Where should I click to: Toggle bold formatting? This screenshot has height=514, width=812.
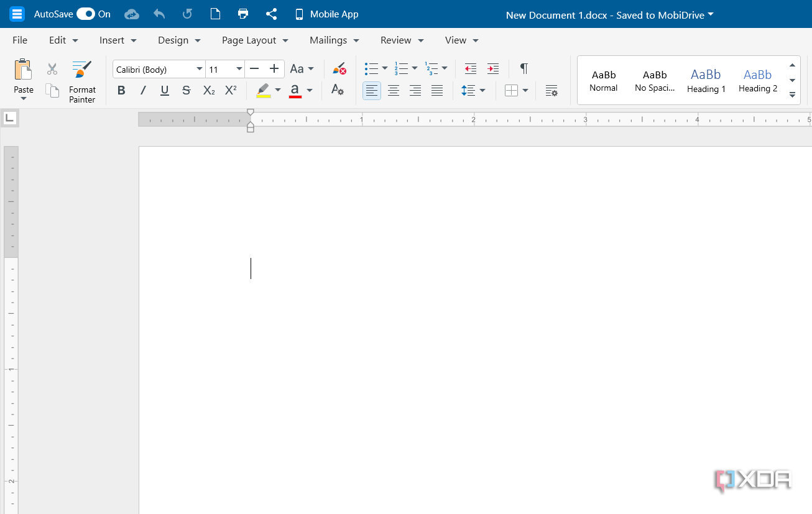tap(121, 90)
